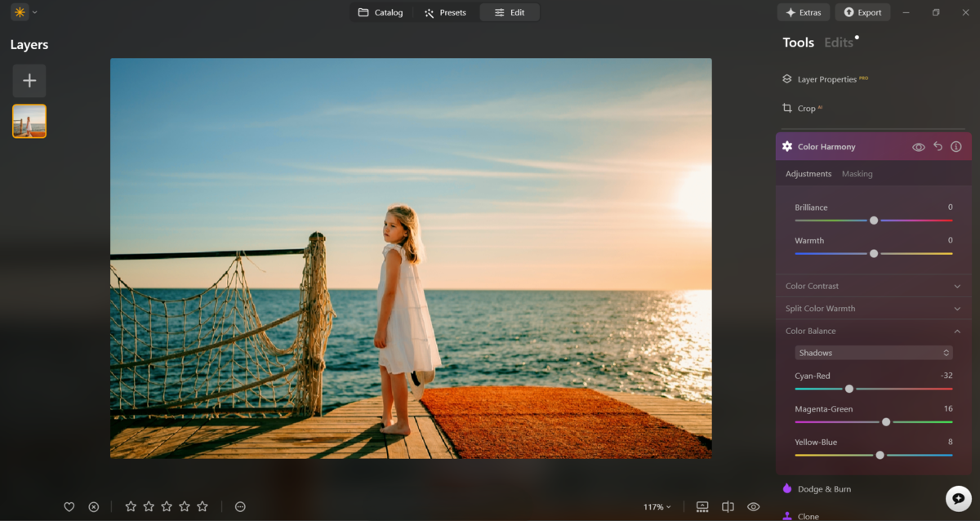
Task: Select the Masking sub-tab
Action: pyautogui.click(x=857, y=174)
